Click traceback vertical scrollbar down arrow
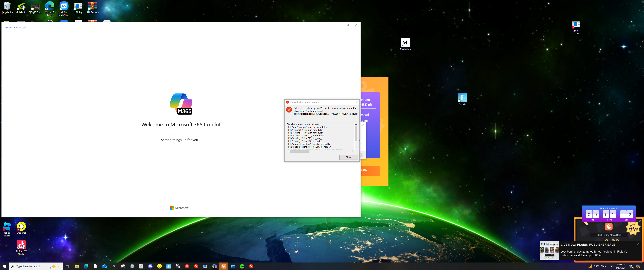The width and height of the screenshot is (644, 270). [356, 148]
